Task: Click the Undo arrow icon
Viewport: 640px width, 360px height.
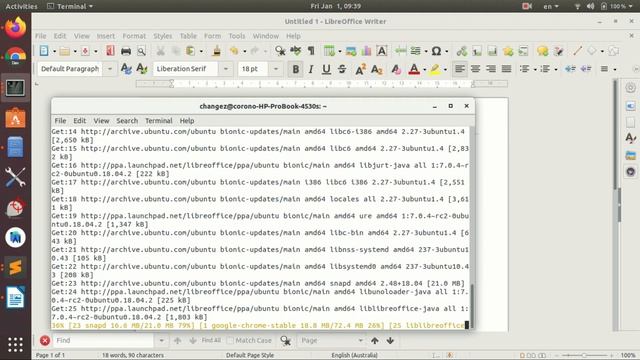Action: (234, 51)
